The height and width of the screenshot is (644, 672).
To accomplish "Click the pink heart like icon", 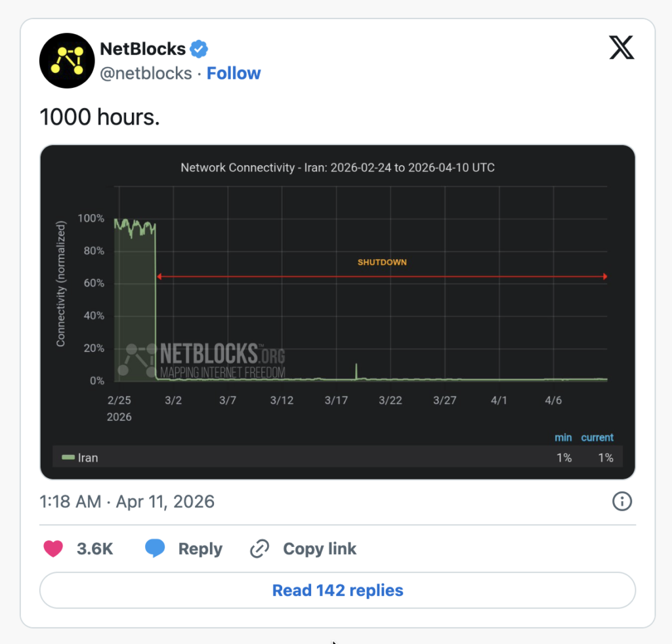I will [53, 548].
